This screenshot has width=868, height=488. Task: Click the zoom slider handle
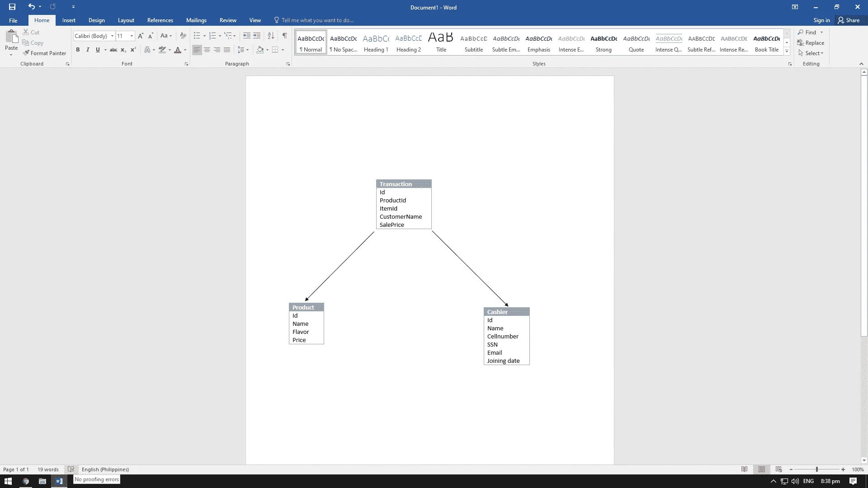pos(817,469)
